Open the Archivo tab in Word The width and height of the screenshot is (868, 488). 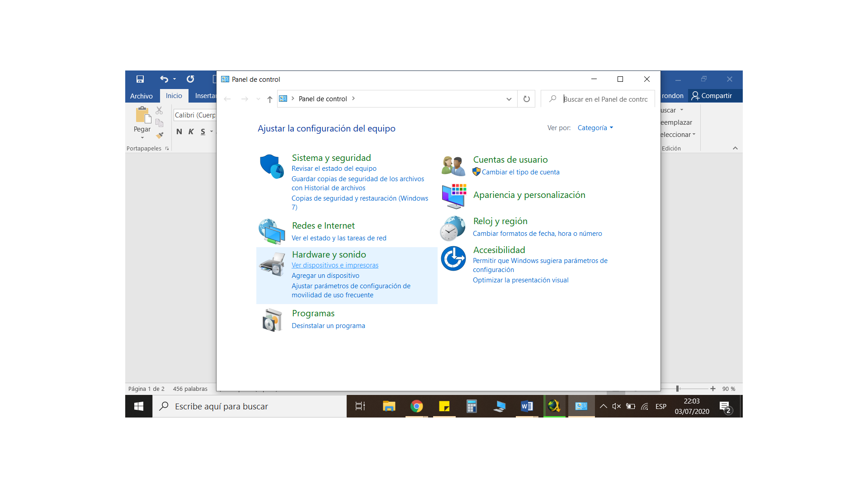pyautogui.click(x=141, y=96)
